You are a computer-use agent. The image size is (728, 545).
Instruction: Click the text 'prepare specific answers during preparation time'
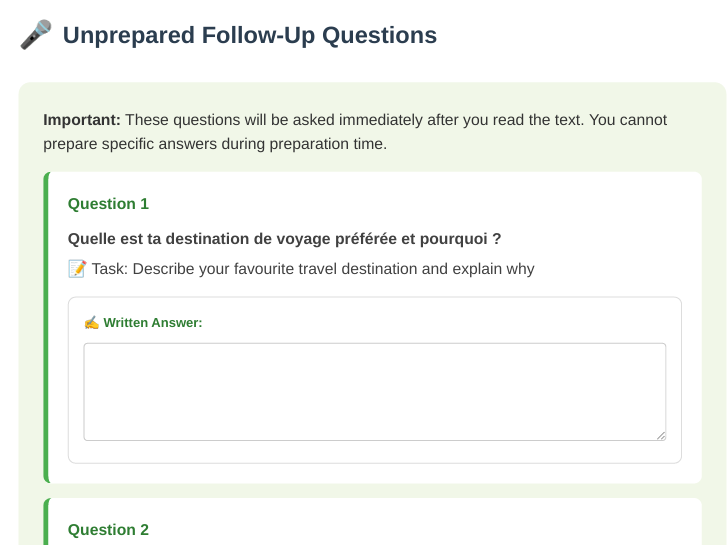[214, 144]
